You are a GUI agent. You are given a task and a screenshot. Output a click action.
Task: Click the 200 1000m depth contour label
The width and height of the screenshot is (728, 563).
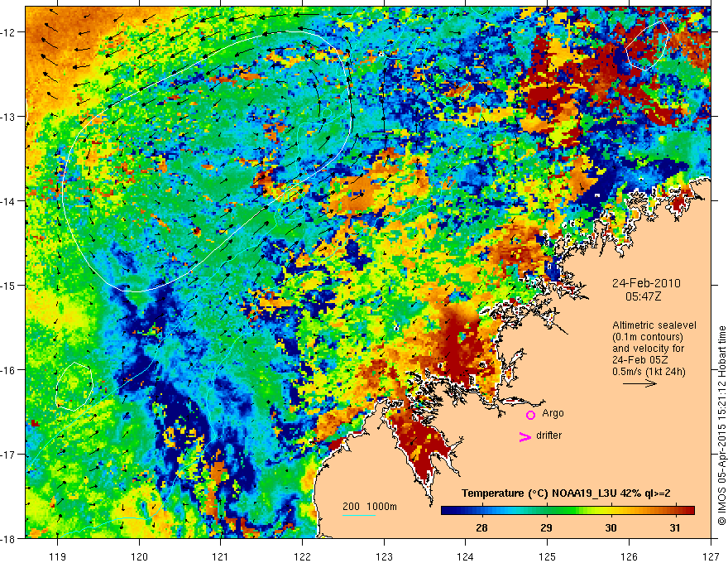[370, 507]
